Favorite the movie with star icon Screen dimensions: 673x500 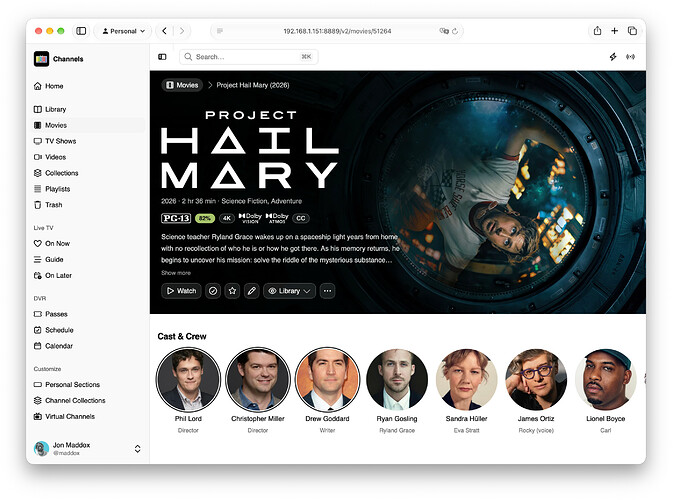pyautogui.click(x=232, y=291)
